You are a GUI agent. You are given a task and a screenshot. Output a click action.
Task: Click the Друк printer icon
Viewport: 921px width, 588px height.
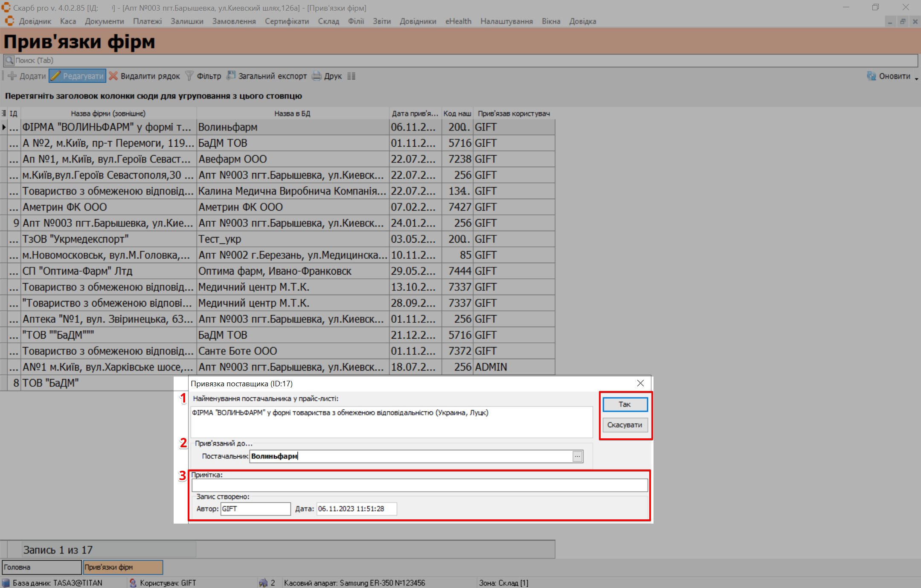click(317, 76)
